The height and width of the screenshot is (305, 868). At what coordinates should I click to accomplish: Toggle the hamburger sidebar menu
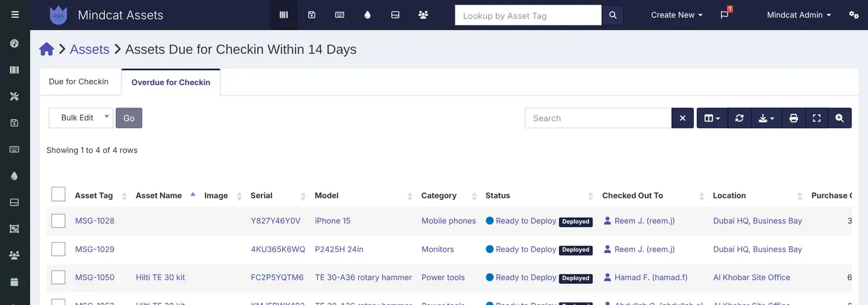click(x=15, y=15)
